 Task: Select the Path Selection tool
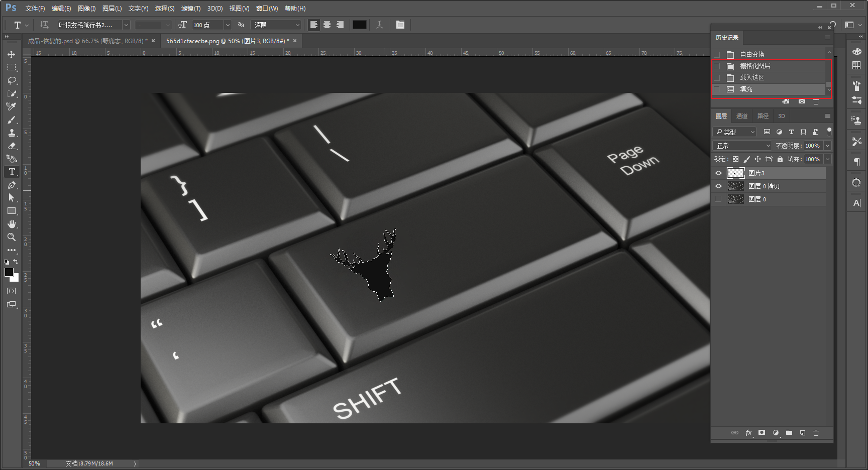tap(12, 198)
